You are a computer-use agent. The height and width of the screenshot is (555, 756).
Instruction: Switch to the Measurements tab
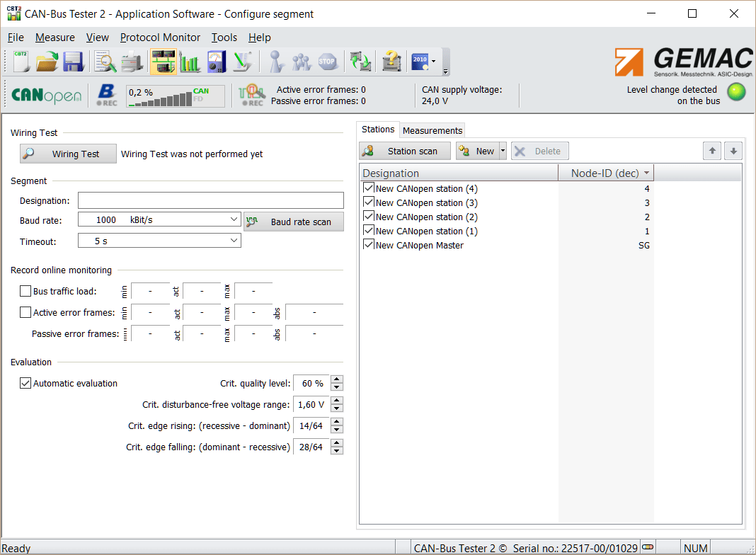pos(432,130)
